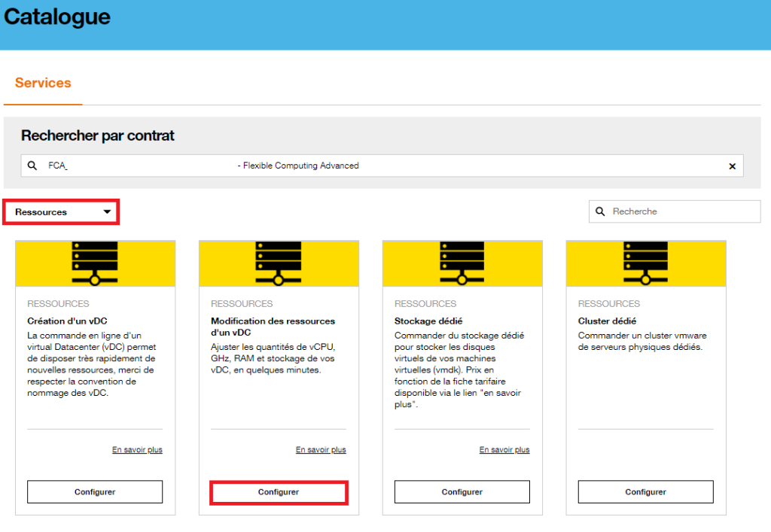Click the server icon on Stockage dédié card
771x532 pixels.
(462, 263)
